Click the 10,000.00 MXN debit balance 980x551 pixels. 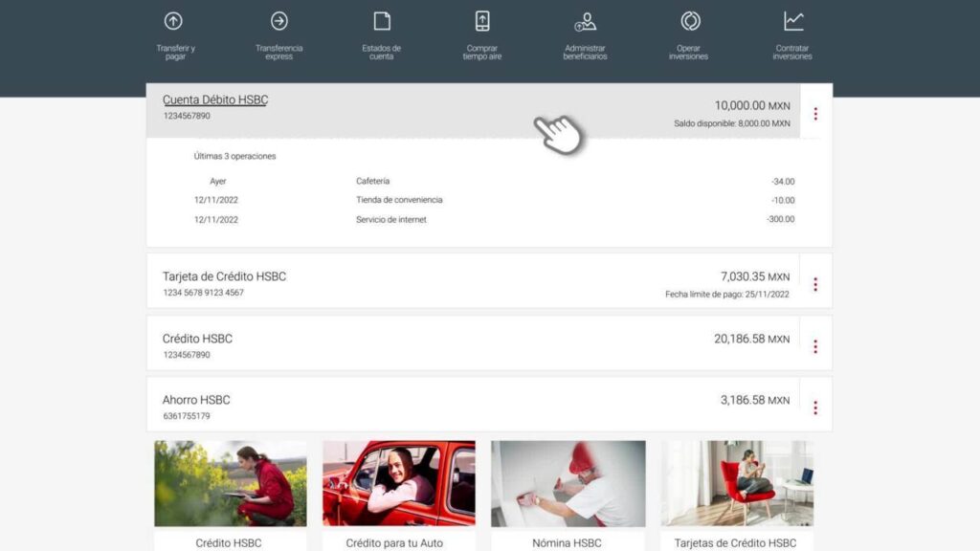[752, 105]
